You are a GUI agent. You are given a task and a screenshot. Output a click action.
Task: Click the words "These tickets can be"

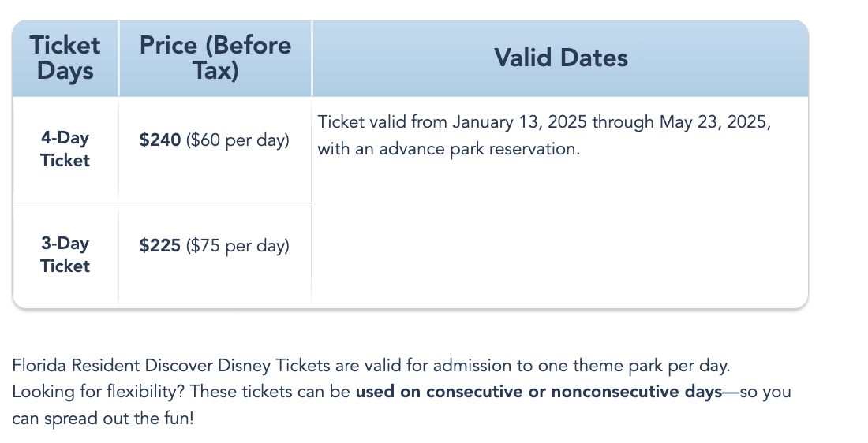(x=271, y=391)
